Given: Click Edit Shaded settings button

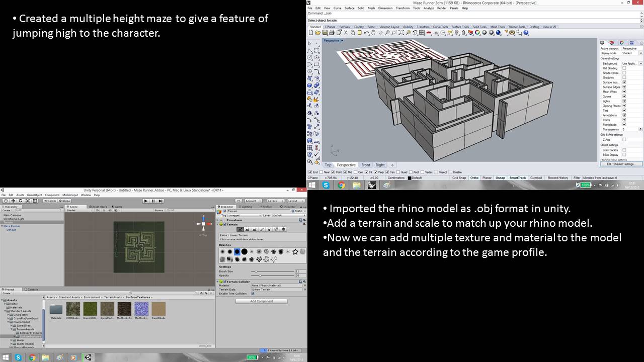Looking at the screenshot, I should [621, 163].
